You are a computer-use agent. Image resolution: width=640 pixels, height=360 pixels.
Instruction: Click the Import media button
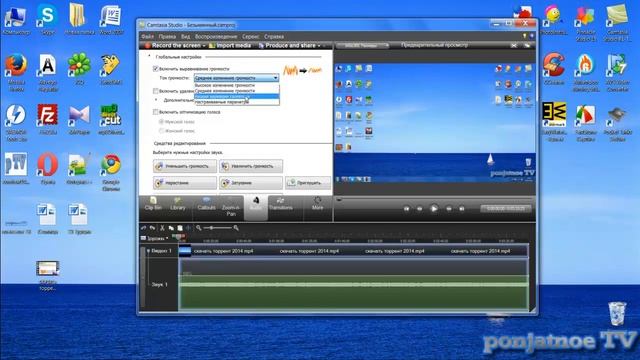230,45
